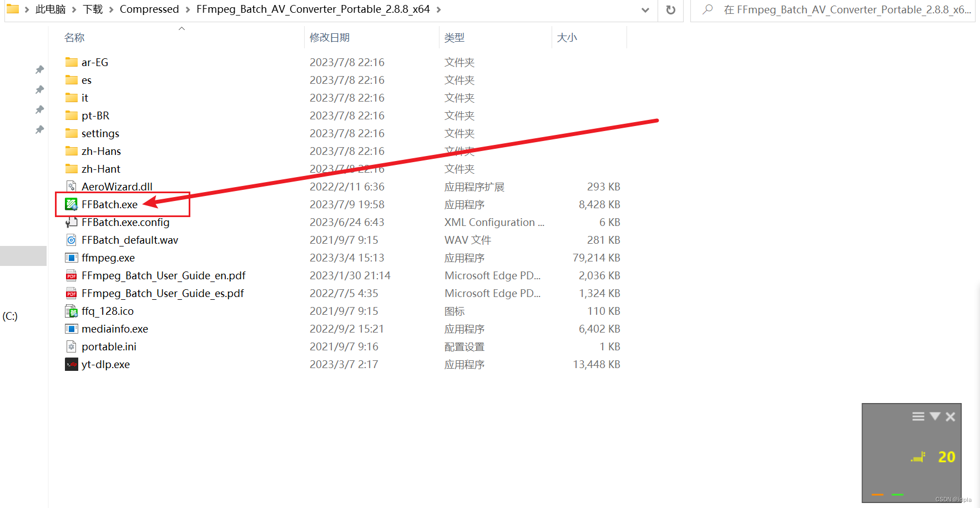This screenshot has height=508, width=980.
Task: Click the WAV 文件 type cell
Action: pos(468,240)
